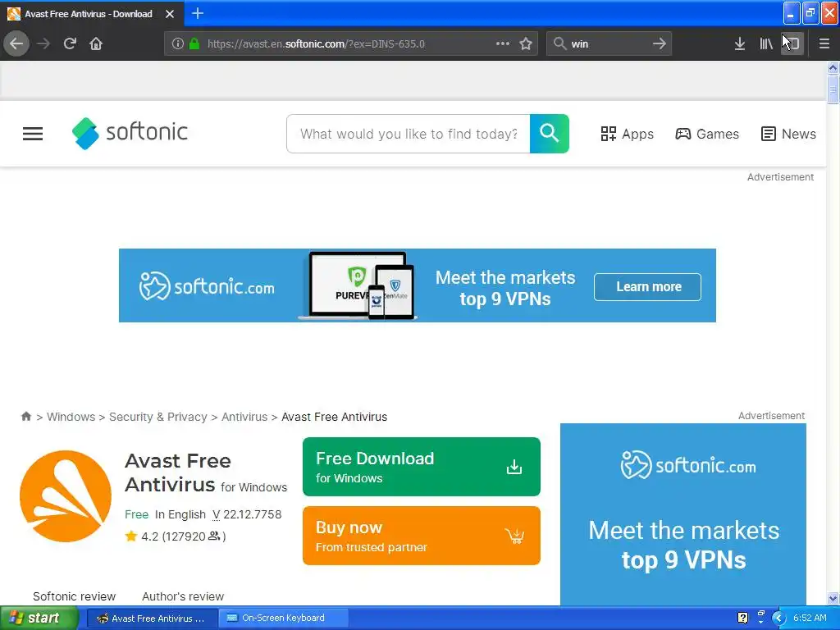Switch to On-Screen Keyboard taskbar item
Image resolution: width=840 pixels, height=630 pixels.
tap(284, 619)
